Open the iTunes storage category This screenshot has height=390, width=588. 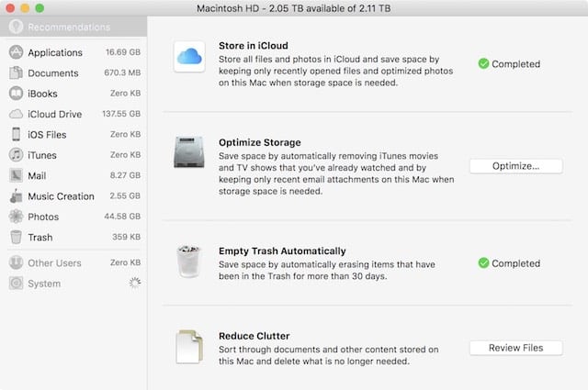click(x=43, y=155)
